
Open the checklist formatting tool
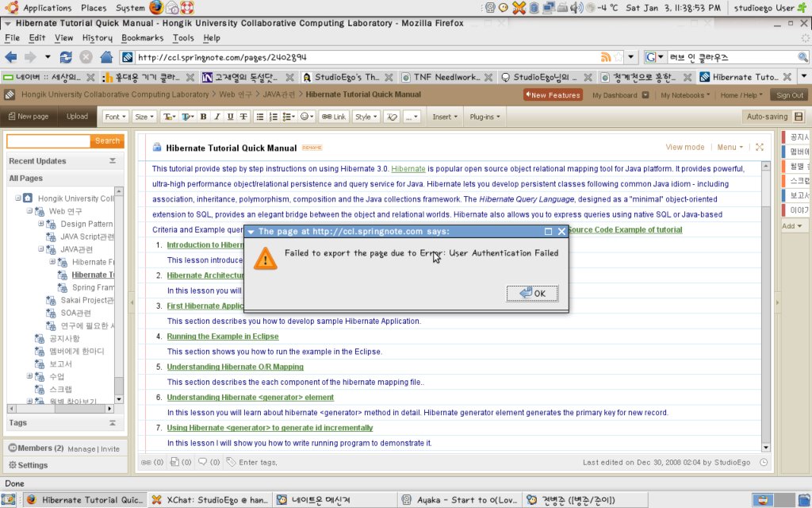[x=289, y=117]
